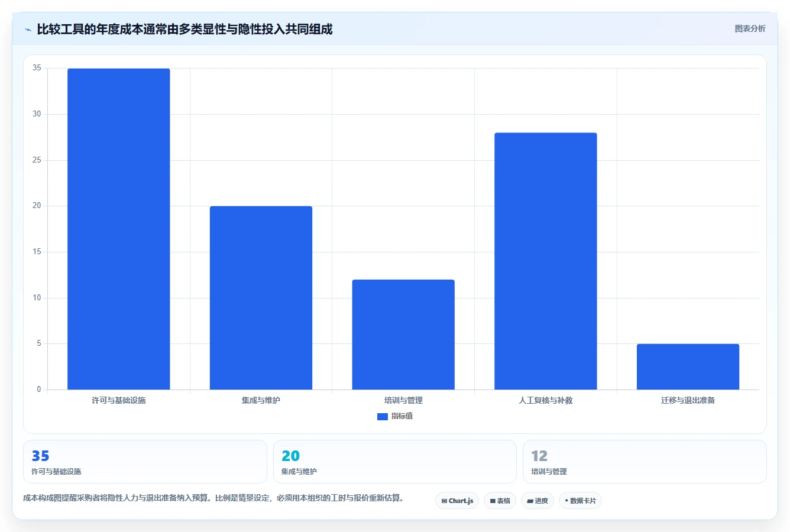Screen dimensions: 790x532
Task: Click the 指标值 legend label
Action: tap(402, 416)
